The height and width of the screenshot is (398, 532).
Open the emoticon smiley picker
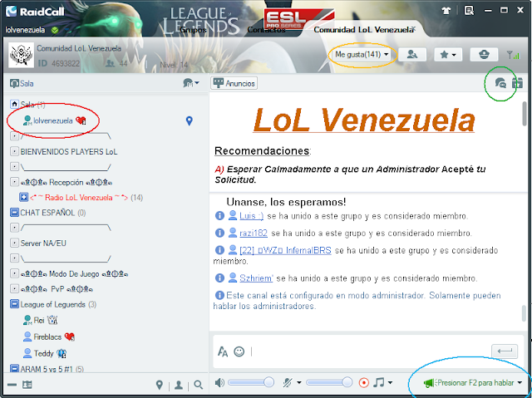(x=239, y=351)
